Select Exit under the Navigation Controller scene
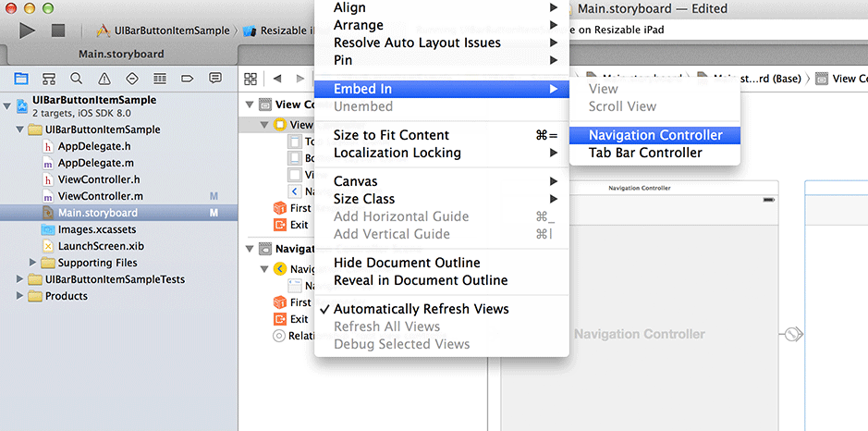Viewport: 868px width, 431px height. coord(291,319)
